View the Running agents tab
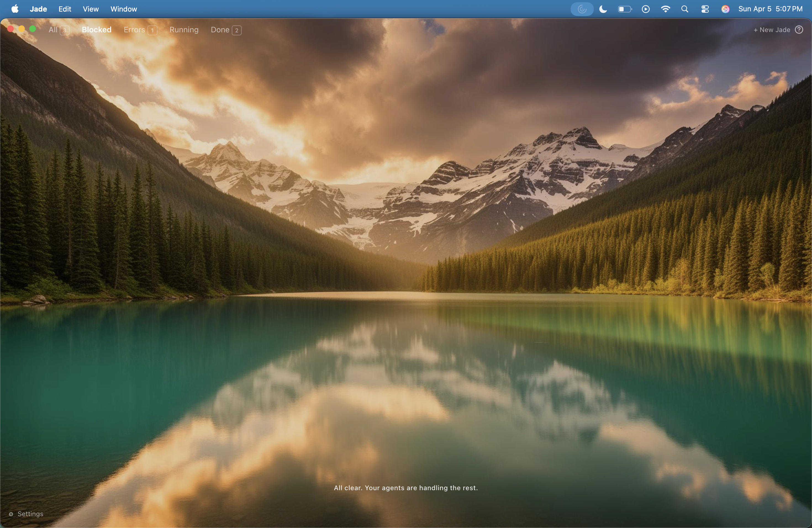 point(184,30)
